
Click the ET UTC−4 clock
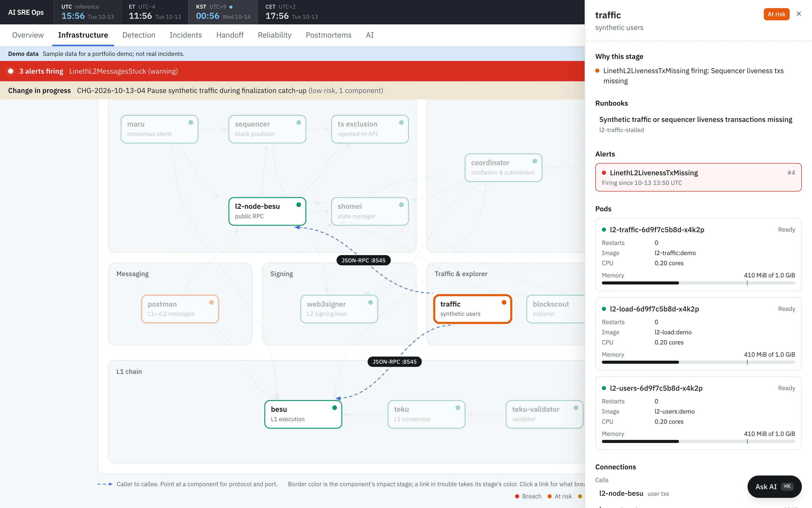[x=155, y=12]
